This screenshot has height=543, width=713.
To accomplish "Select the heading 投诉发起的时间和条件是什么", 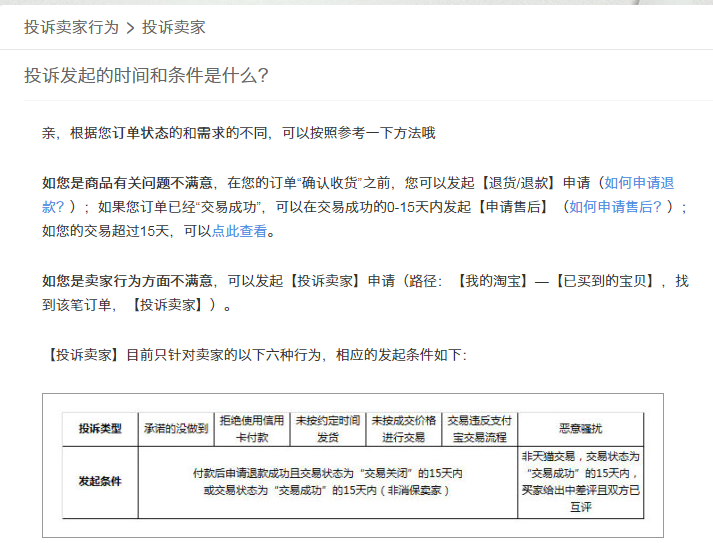I will (x=146, y=76).
